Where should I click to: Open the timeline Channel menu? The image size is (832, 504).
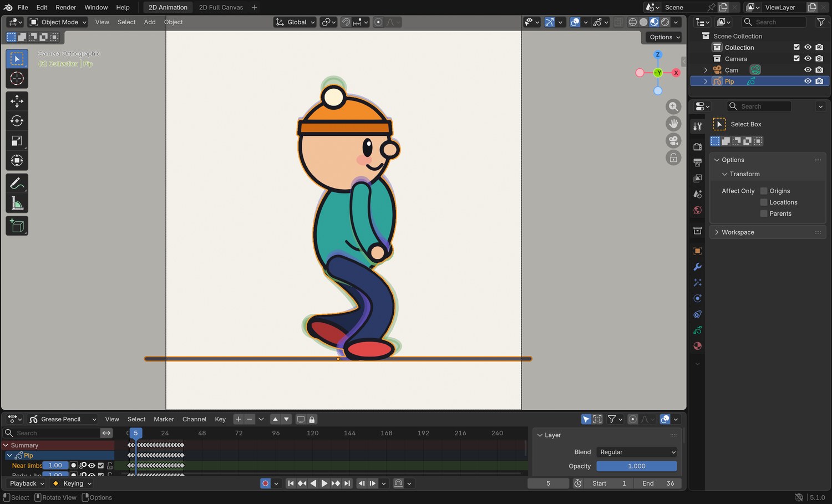coord(194,419)
